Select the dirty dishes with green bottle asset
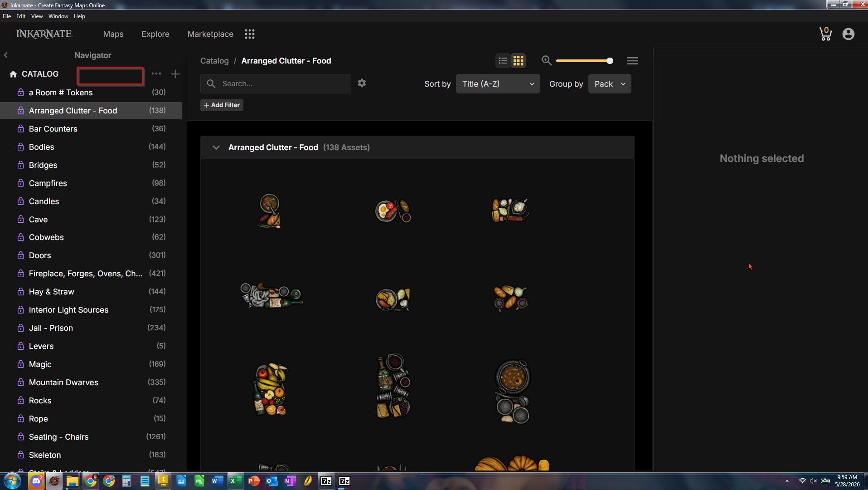The image size is (868, 490). point(271,295)
